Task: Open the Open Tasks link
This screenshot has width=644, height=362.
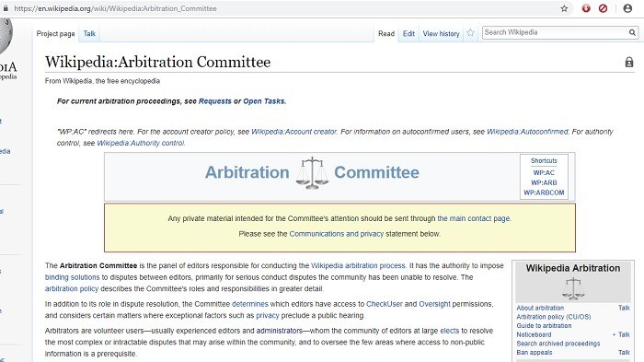Action: pos(264,101)
